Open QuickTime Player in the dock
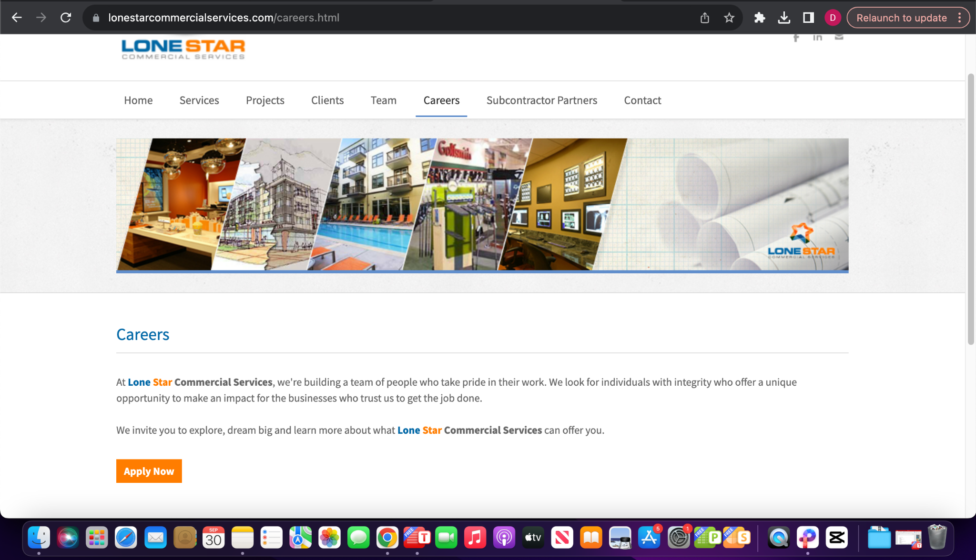The width and height of the screenshot is (976, 560). [x=778, y=538]
